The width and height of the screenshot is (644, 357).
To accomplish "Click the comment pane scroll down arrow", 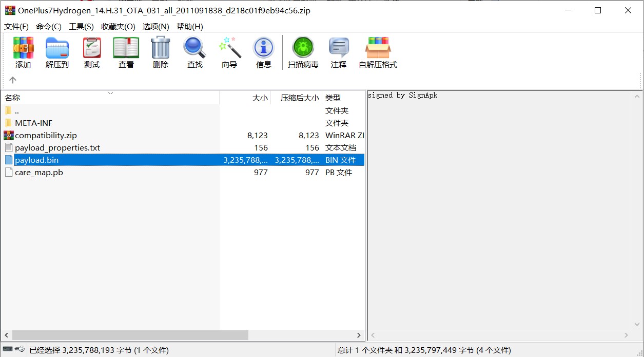I will click(637, 325).
